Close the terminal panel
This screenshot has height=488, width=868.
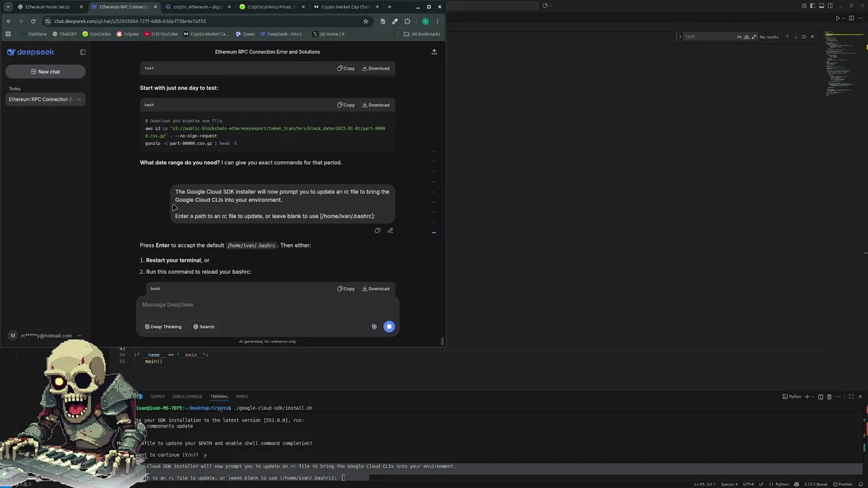(860, 396)
